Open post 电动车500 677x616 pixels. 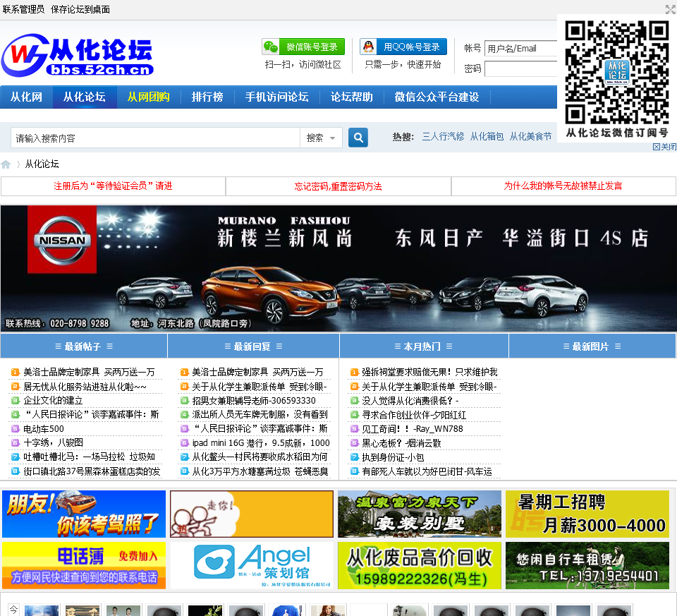44,429
